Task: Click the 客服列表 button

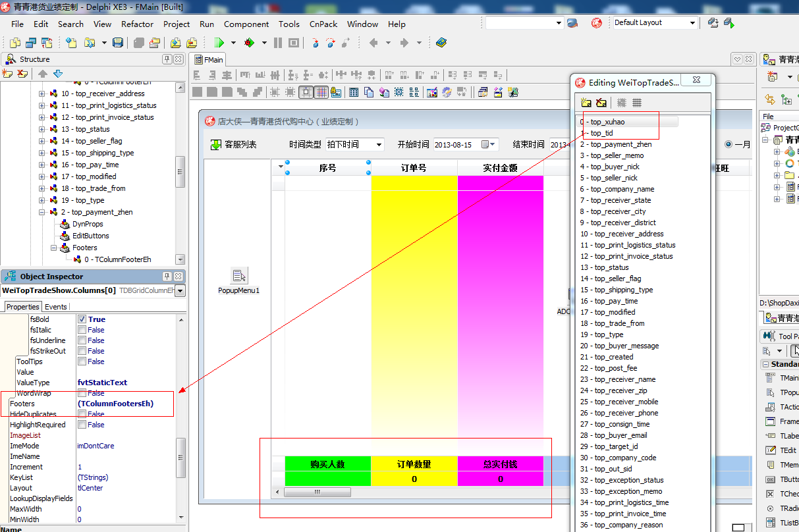Action: click(234, 145)
